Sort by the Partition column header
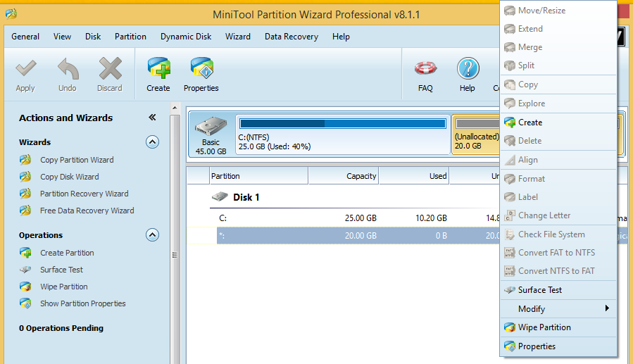The width and height of the screenshot is (633, 364). (x=259, y=176)
